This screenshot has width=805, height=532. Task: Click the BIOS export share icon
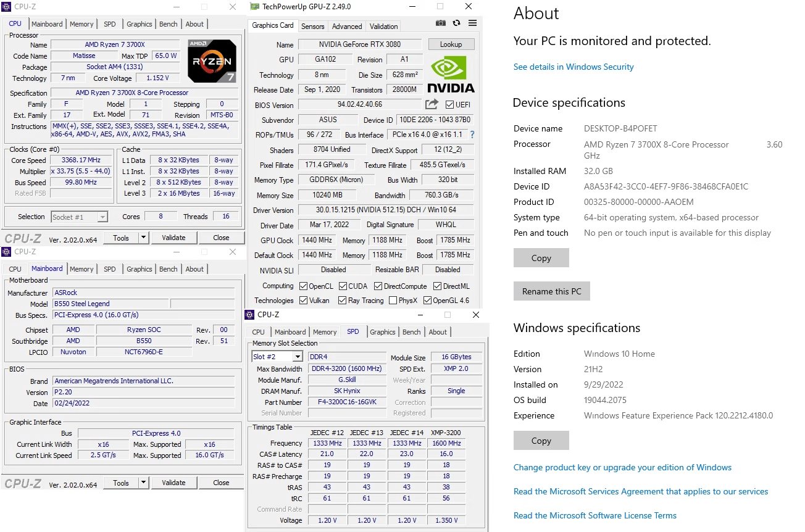pyautogui.click(x=432, y=104)
